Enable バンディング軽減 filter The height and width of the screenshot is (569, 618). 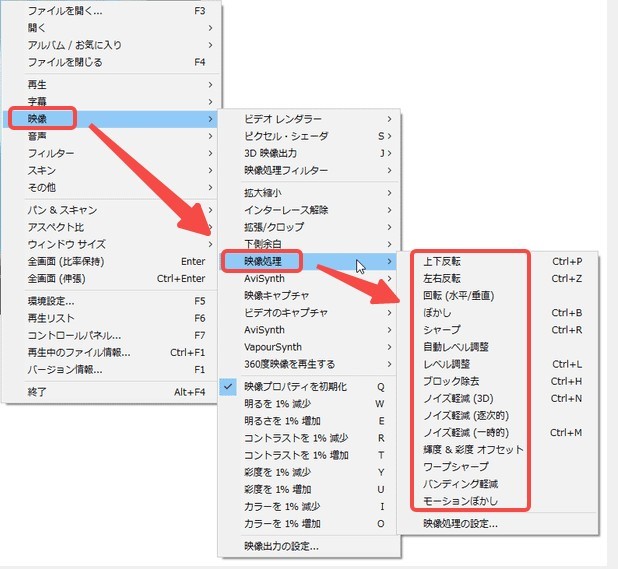click(x=498, y=484)
